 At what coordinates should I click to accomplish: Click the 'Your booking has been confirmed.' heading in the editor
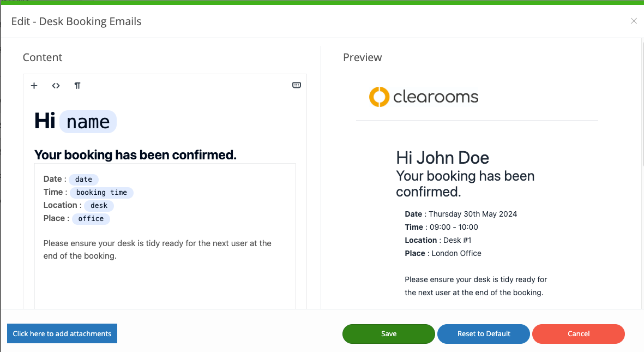tap(135, 155)
